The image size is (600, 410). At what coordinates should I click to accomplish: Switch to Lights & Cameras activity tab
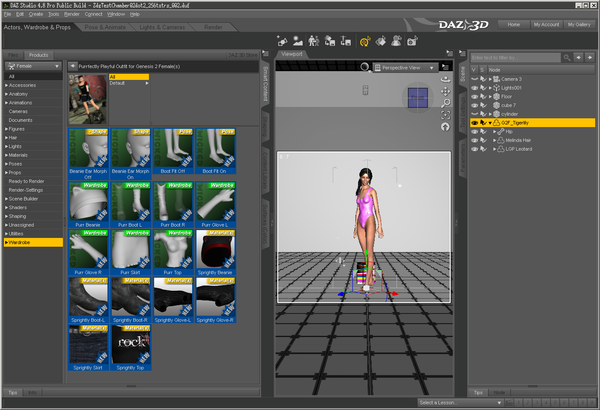[162, 27]
